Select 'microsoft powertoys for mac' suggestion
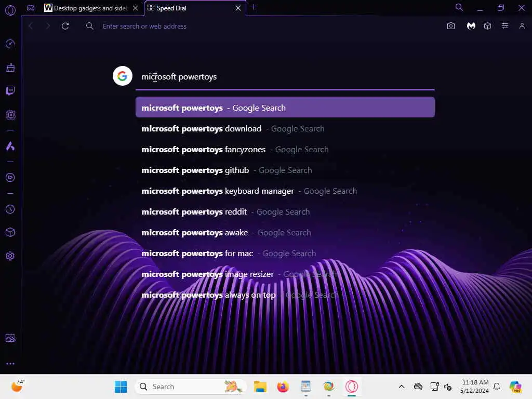532x399 pixels. coord(285,253)
